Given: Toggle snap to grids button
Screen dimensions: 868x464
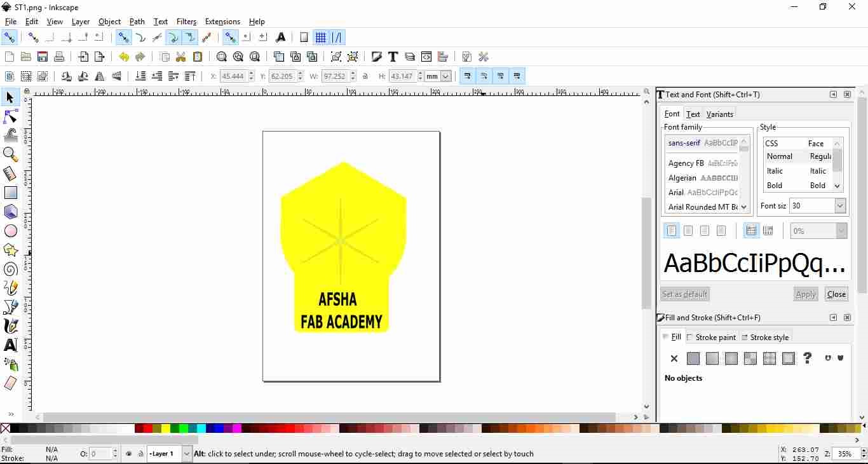Looking at the screenshot, I should coord(321,38).
